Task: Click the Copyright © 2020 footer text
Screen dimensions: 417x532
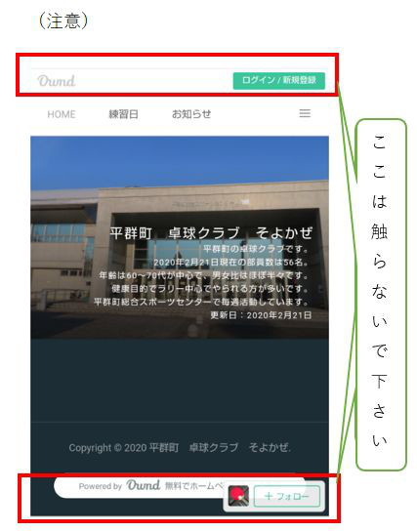Action: 180,448
